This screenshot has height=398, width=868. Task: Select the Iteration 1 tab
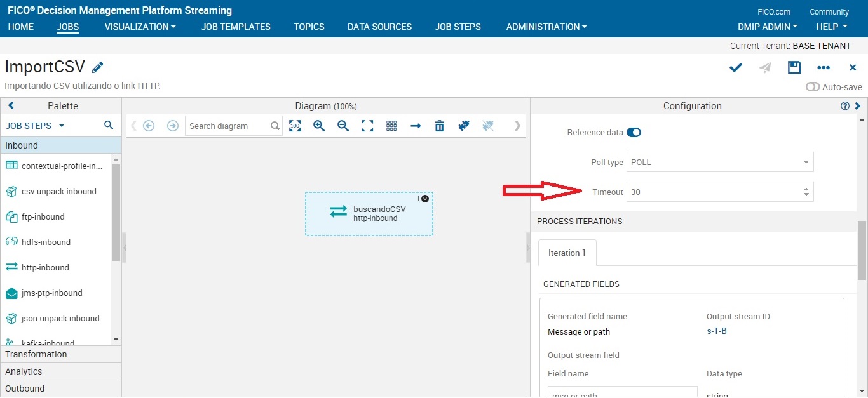click(566, 253)
